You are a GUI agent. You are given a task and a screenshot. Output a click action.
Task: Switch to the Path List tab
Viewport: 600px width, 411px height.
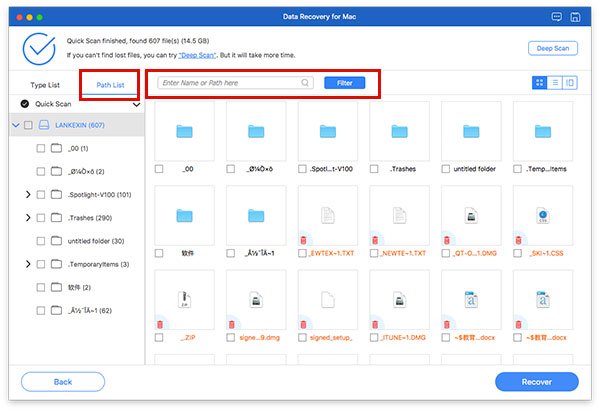110,85
